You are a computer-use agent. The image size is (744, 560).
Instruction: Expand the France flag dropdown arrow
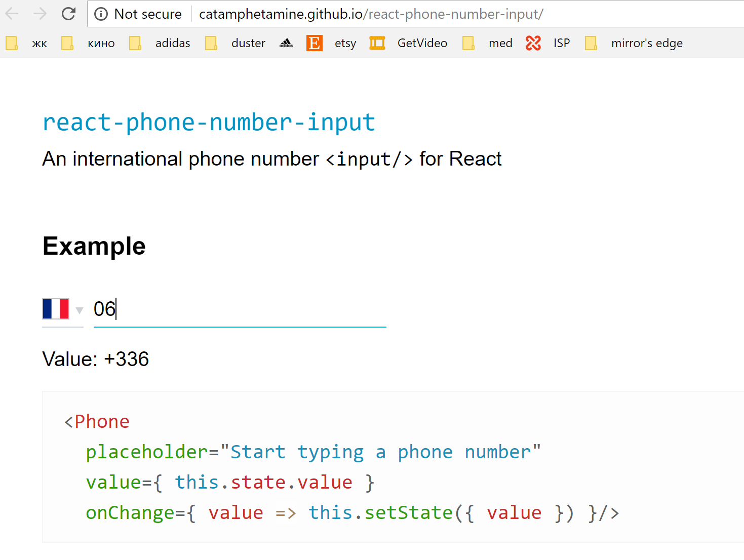coord(80,310)
